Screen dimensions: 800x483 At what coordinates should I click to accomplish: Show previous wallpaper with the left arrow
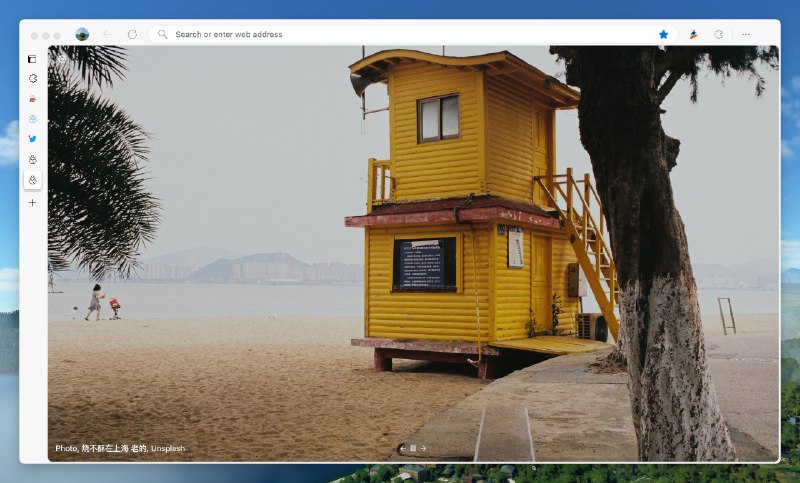point(402,448)
